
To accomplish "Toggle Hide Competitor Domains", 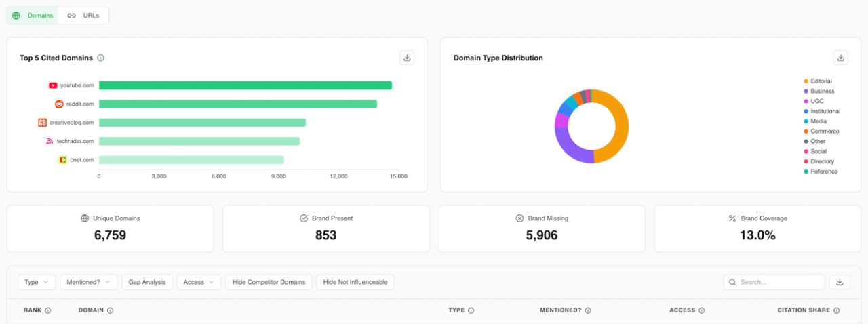I will point(269,282).
